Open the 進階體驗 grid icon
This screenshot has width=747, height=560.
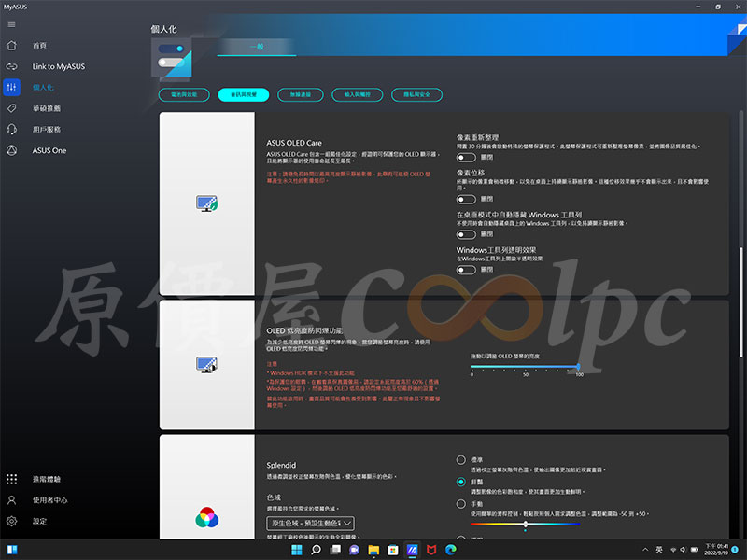(x=11, y=479)
